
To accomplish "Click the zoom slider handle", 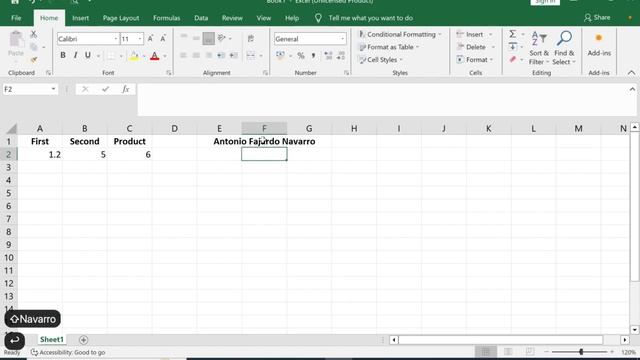I will click(581, 351).
